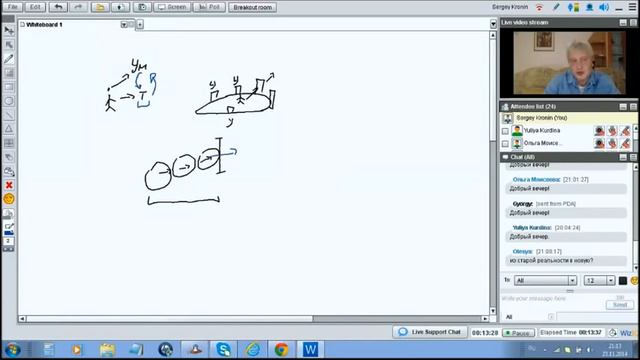Click the Poll button
The height and width of the screenshot is (360, 640).
pyautogui.click(x=209, y=7)
